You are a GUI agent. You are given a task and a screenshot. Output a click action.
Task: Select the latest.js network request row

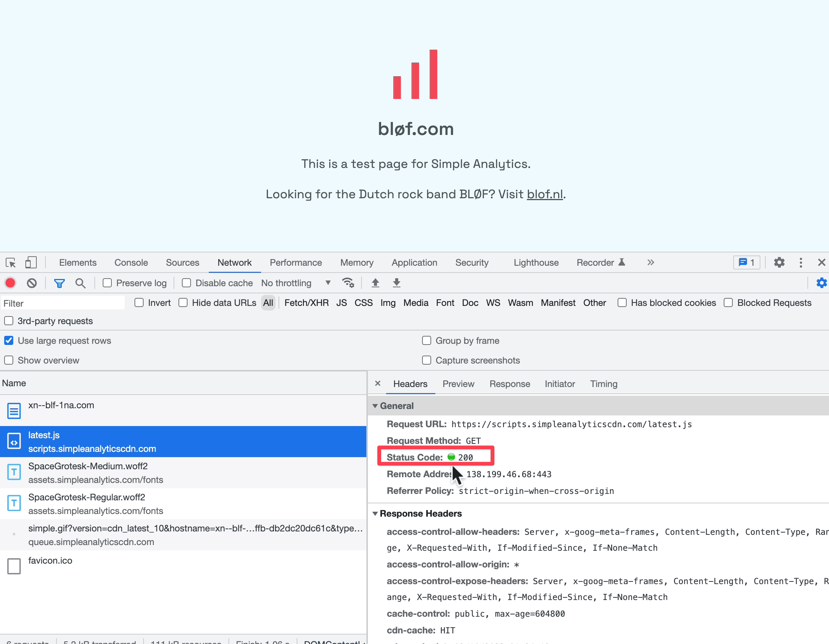click(x=182, y=442)
